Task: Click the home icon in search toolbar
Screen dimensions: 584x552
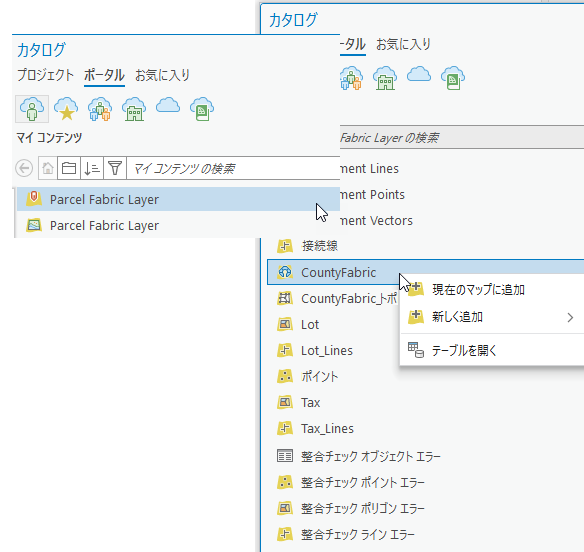Action: click(48, 168)
